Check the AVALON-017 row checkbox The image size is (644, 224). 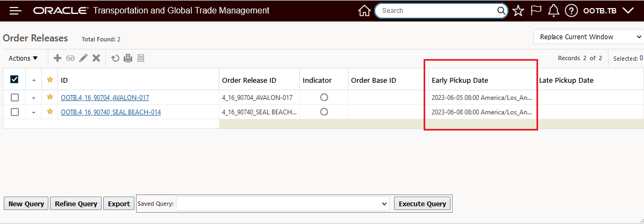tap(15, 98)
